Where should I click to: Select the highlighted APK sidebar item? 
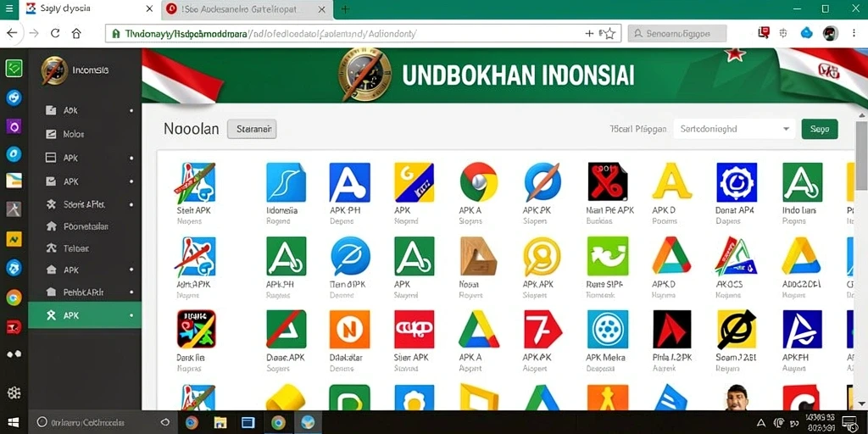(85, 315)
